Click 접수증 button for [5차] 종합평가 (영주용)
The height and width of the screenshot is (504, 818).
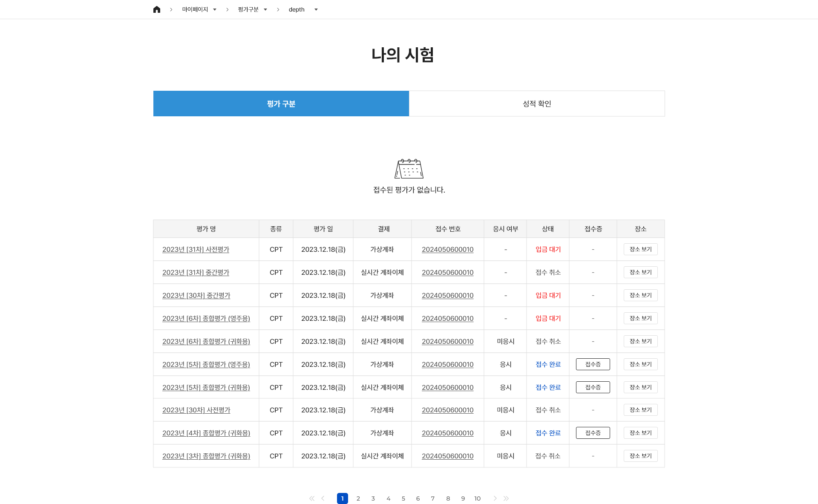593,364
